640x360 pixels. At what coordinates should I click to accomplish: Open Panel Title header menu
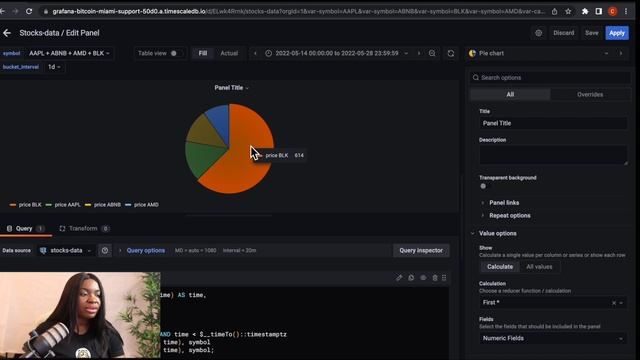pos(231,88)
